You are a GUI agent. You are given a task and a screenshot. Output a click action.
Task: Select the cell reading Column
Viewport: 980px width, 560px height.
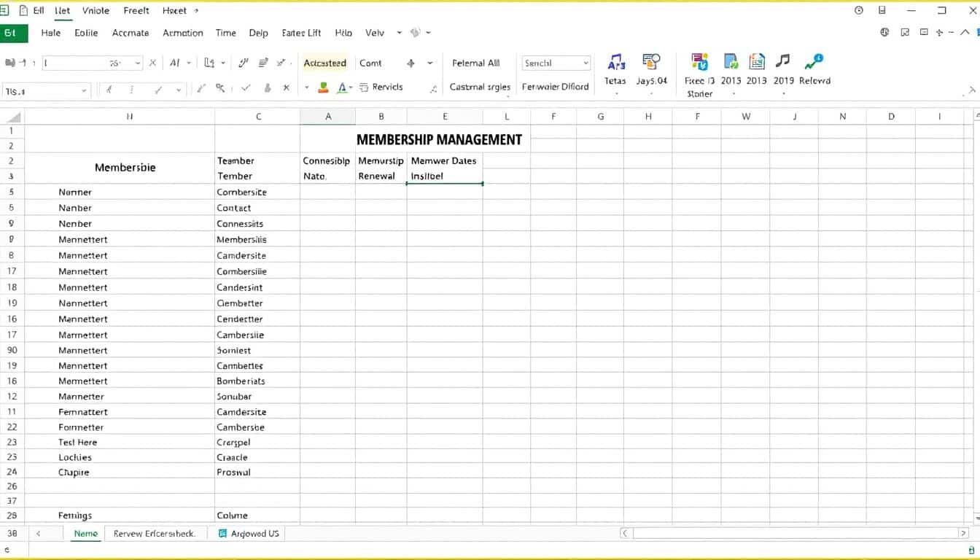pyautogui.click(x=257, y=516)
